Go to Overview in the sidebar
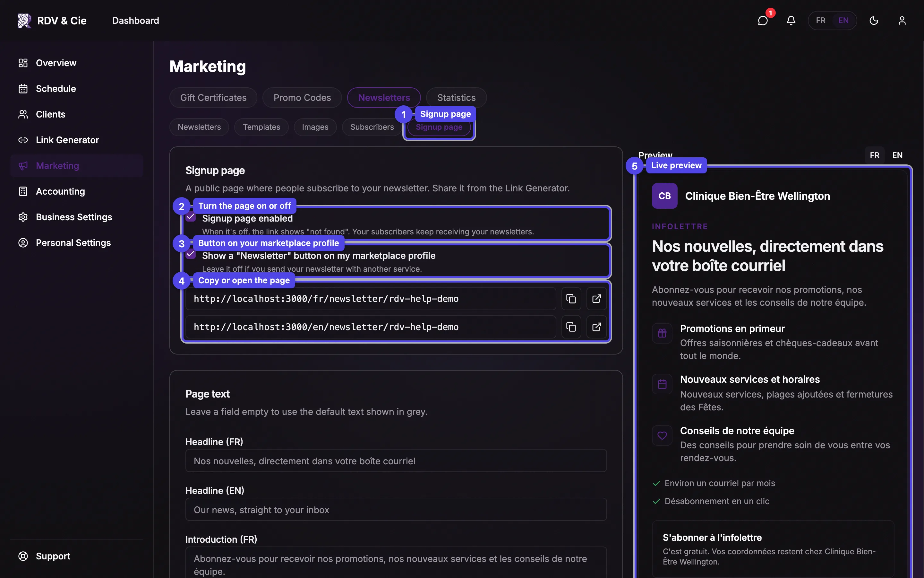 point(76,63)
